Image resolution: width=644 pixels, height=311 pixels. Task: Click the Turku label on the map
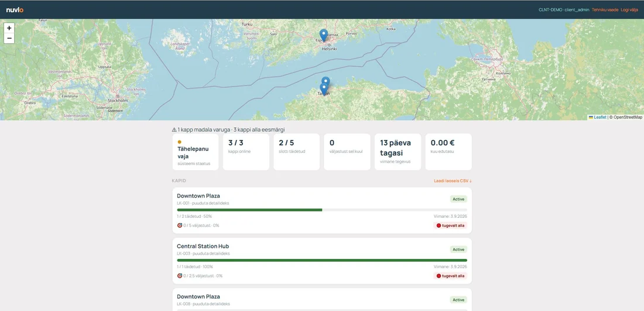(247, 24)
